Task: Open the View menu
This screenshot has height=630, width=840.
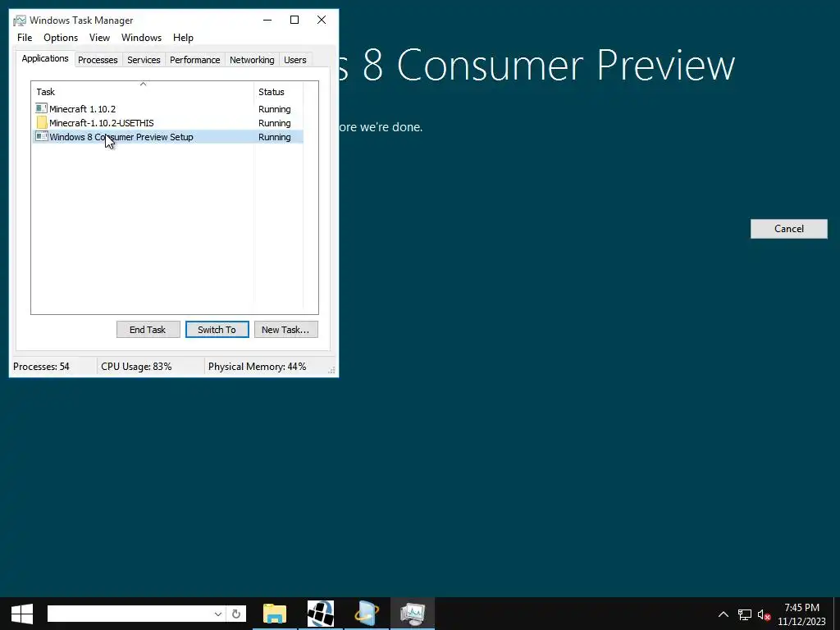Action: 99,38
